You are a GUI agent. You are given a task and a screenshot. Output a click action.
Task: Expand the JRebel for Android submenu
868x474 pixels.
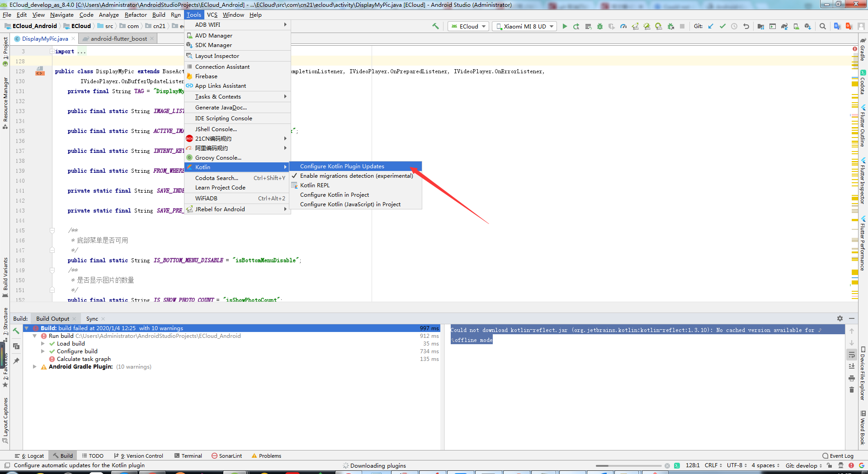(x=237, y=209)
